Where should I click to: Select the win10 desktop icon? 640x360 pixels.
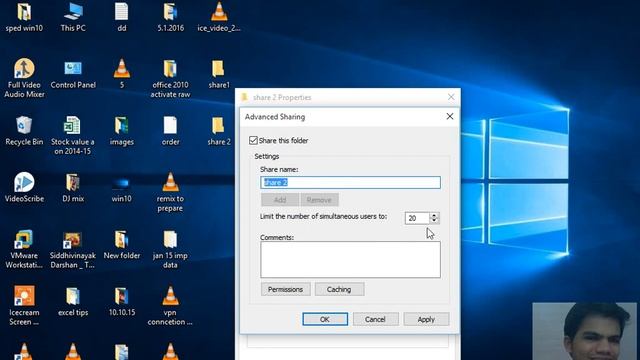pyautogui.click(x=122, y=190)
